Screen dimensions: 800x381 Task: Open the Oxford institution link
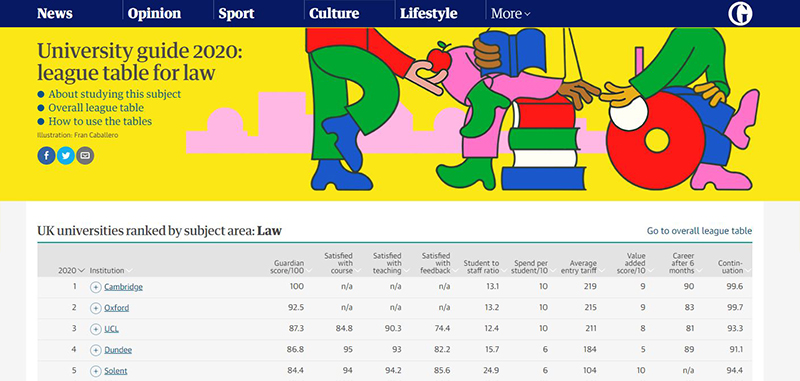tap(116, 308)
